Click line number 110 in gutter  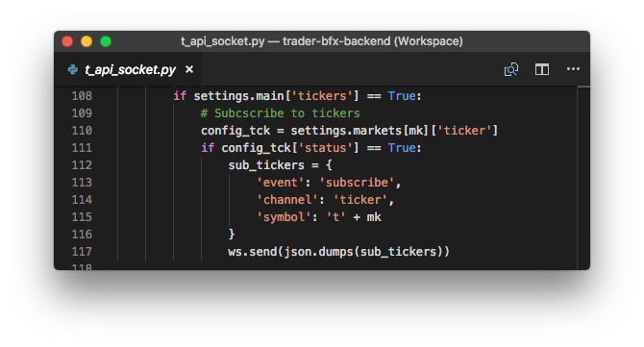(x=82, y=130)
